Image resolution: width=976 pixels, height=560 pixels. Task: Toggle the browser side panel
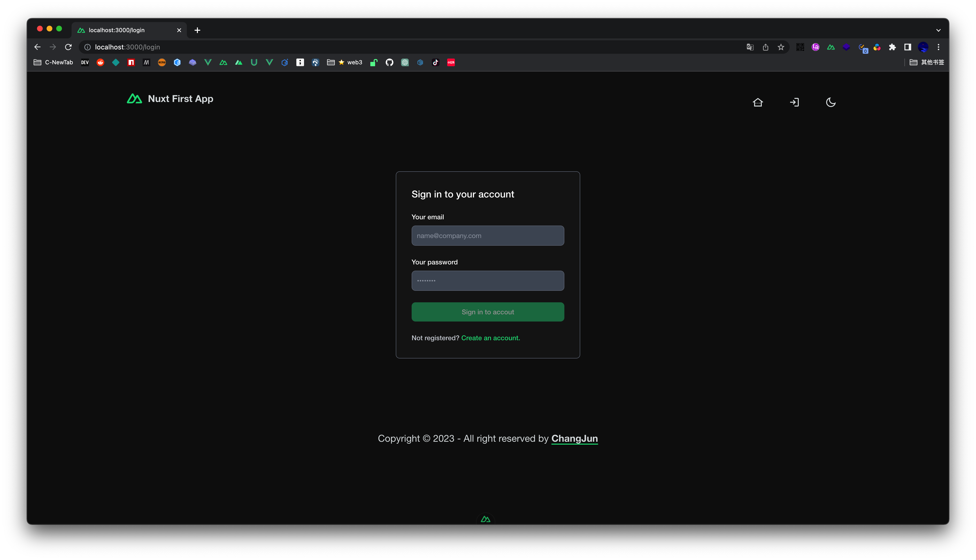click(908, 47)
